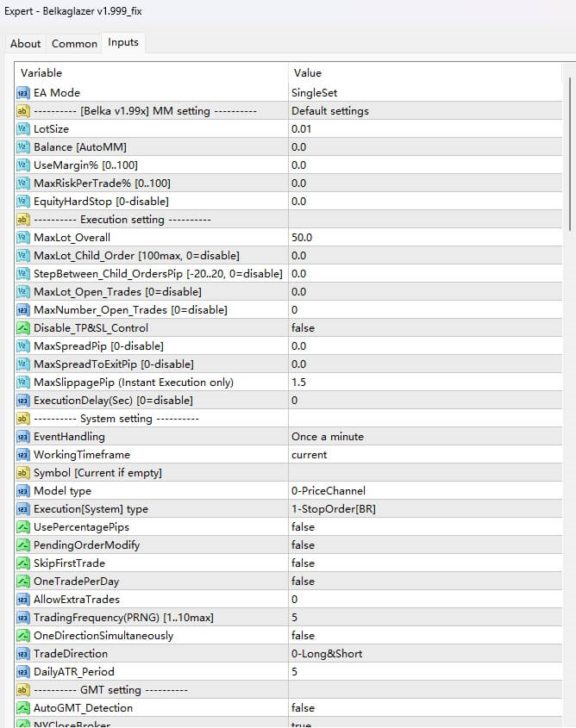Switch to the Common tab
Screen dimensions: 576x728
(x=74, y=43)
